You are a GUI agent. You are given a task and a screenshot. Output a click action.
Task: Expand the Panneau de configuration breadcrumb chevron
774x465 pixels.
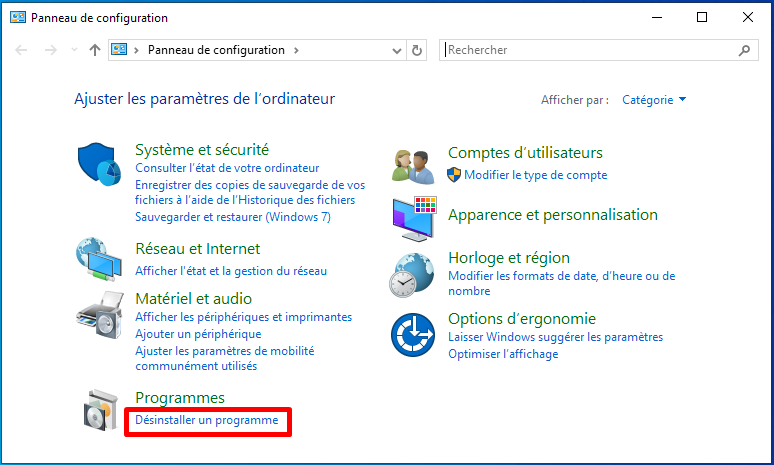(x=296, y=50)
